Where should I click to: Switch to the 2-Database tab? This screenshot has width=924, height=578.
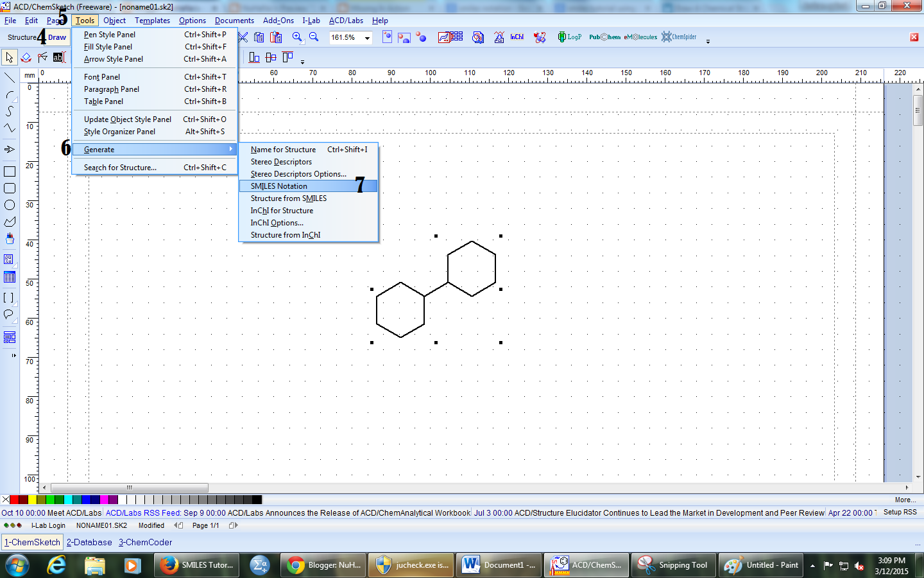click(89, 542)
